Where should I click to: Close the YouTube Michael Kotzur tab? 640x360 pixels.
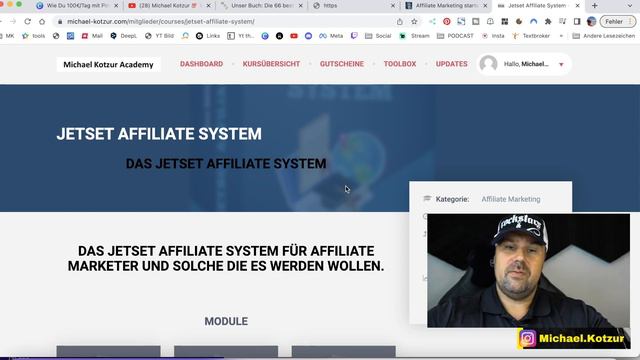209,6
